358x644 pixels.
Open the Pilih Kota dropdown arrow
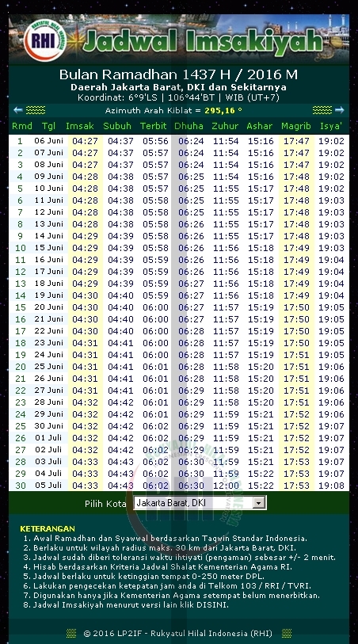tap(259, 503)
